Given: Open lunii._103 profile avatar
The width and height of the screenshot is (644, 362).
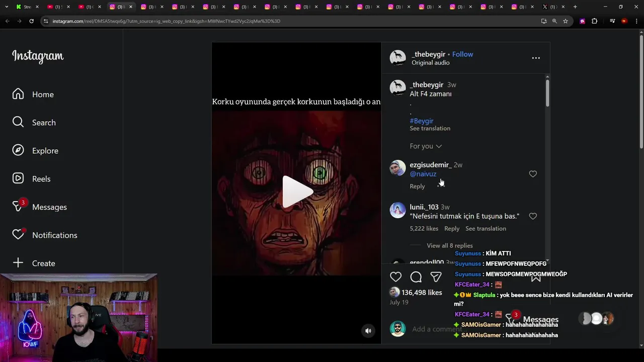Looking at the screenshot, I should (x=397, y=210).
